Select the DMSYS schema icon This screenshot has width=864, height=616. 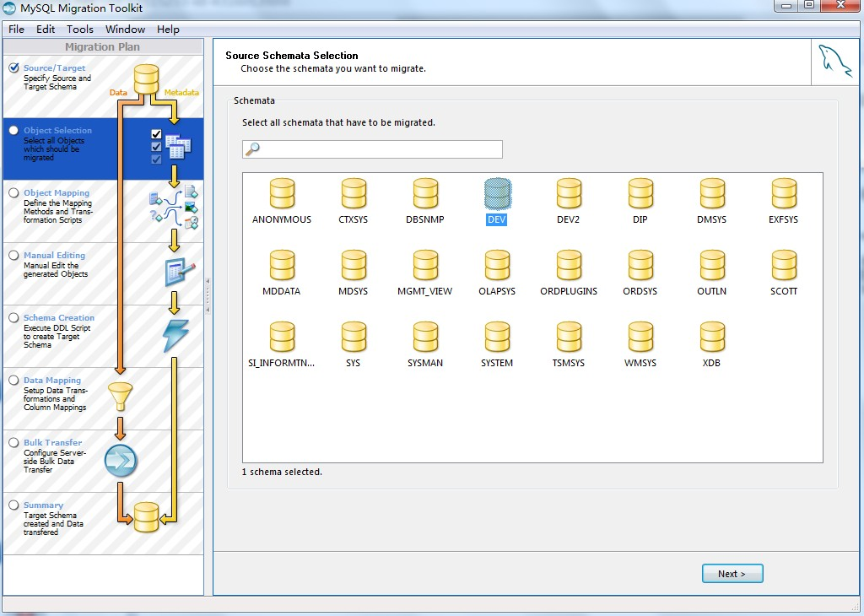[x=712, y=193]
